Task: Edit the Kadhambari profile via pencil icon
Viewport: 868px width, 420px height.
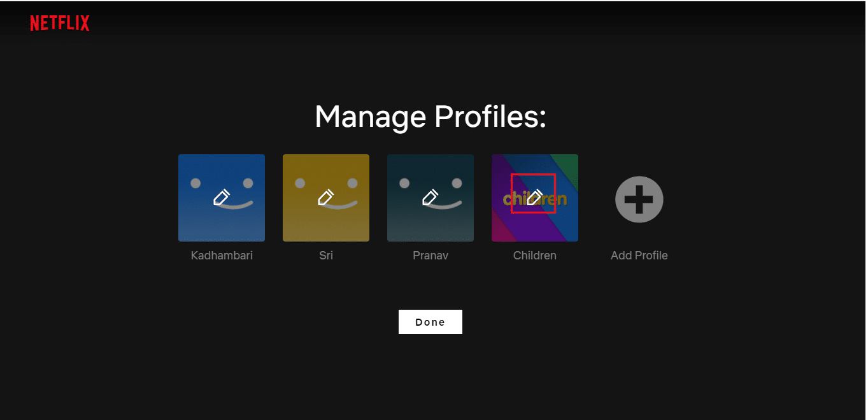Action: 221,198
